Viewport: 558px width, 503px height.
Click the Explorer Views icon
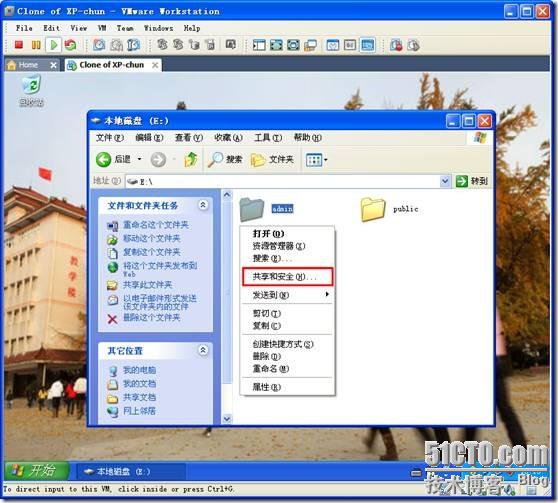pos(314,160)
